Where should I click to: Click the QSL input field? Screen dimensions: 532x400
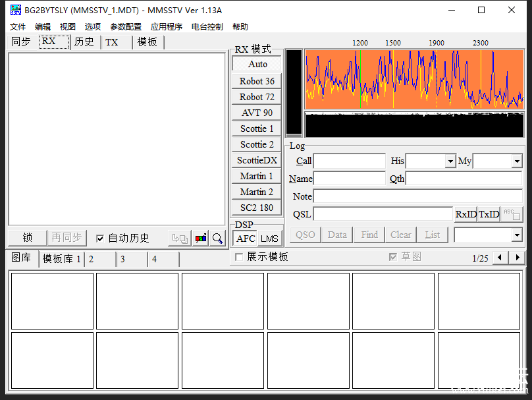tap(383, 214)
